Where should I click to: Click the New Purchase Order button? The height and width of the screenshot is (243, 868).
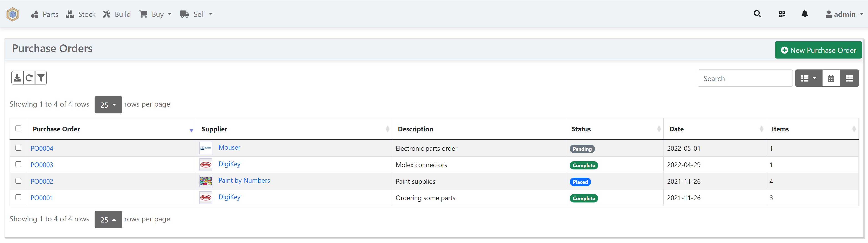tap(818, 50)
